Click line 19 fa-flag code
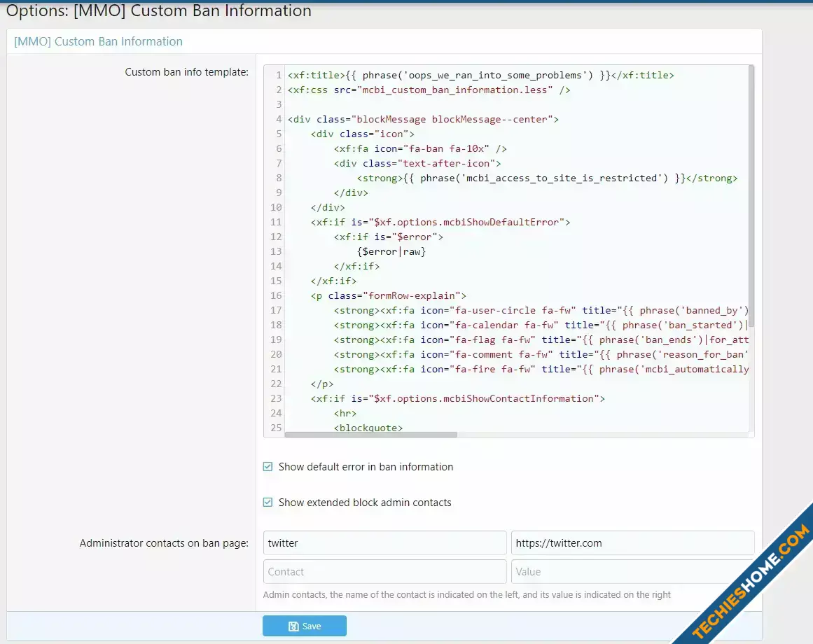The width and height of the screenshot is (813, 644). coord(541,339)
